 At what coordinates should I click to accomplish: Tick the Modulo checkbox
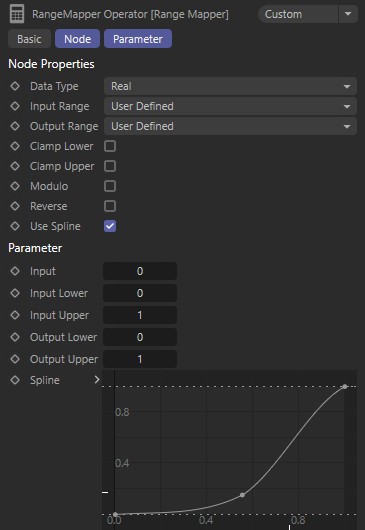coord(110,186)
